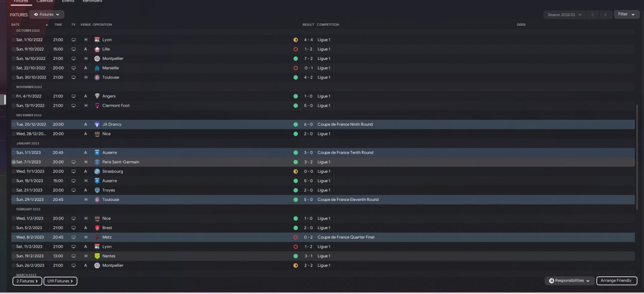Viewport: 644px width, 294px height.
Task: Open the U19 Fixtures link
Action: point(60,281)
